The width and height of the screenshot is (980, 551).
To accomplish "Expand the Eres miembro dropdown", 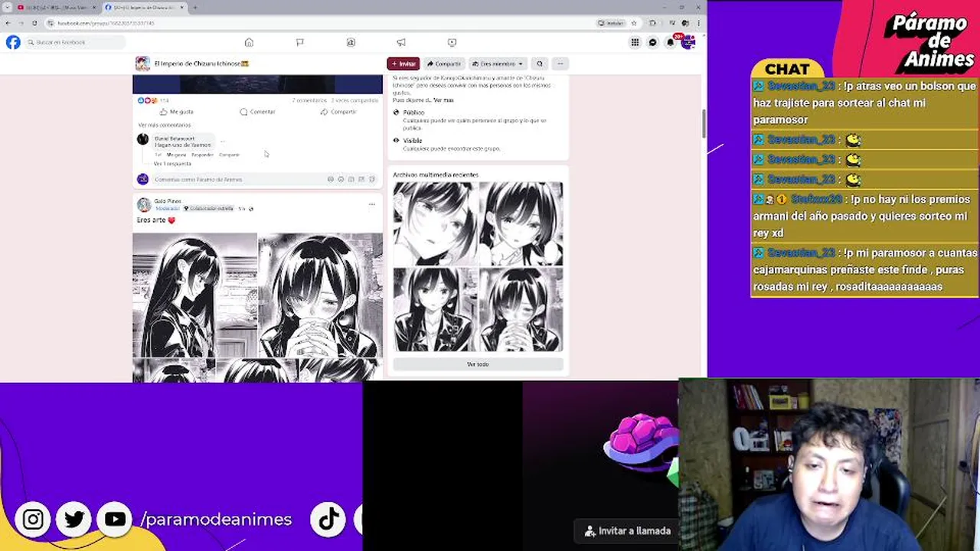I will click(498, 64).
